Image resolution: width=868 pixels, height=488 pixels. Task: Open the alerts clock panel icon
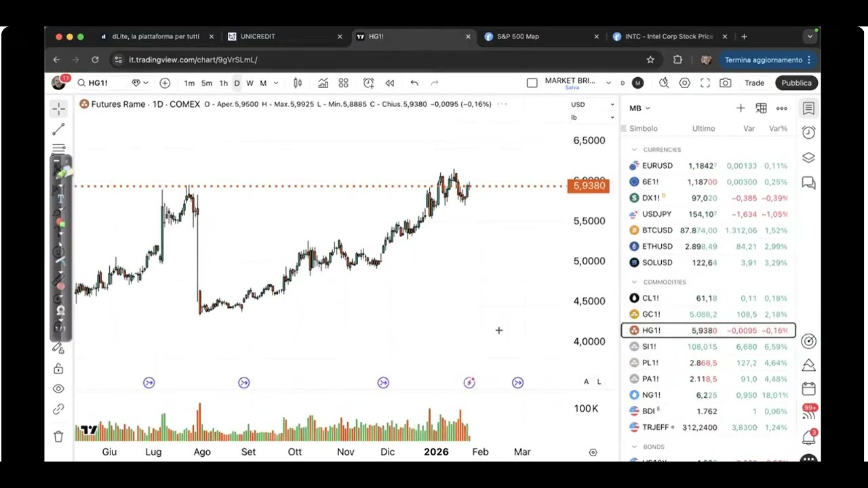point(808,132)
